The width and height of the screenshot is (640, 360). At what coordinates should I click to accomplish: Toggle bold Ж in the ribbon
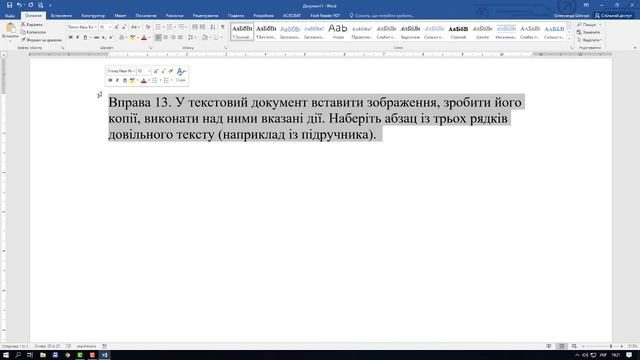click(x=71, y=37)
